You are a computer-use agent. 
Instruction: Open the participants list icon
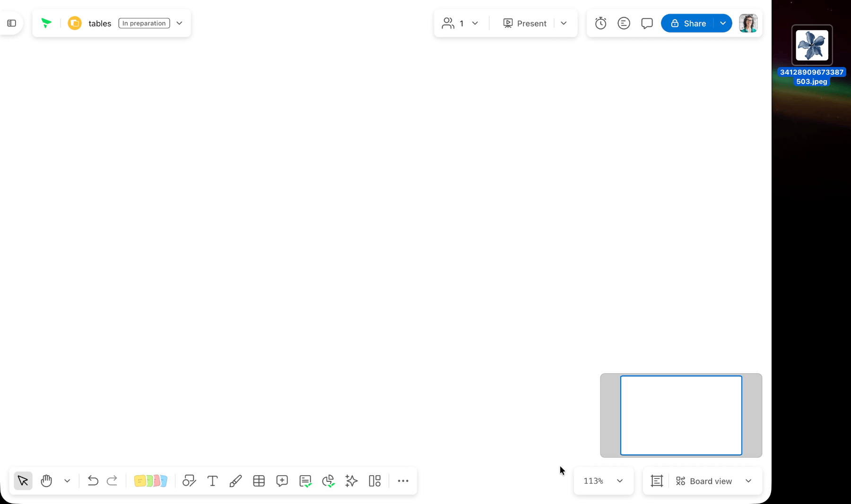tap(448, 23)
